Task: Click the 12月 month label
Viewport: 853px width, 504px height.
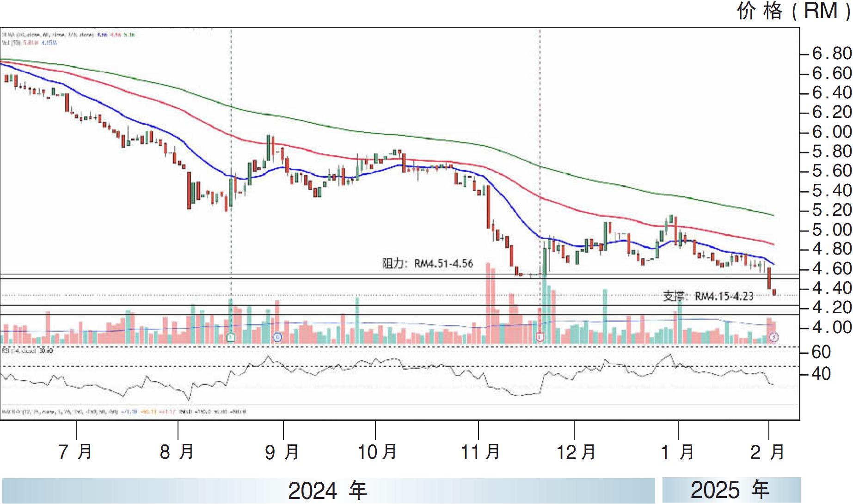Action: [576, 451]
